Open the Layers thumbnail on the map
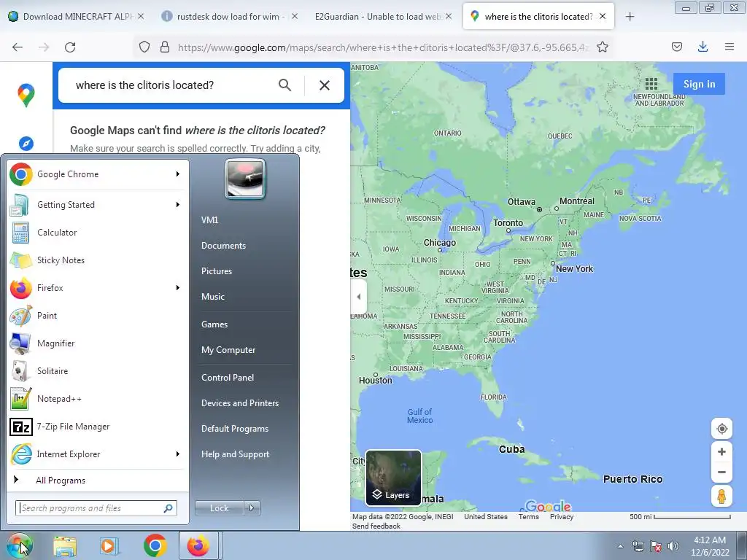Image resolution: width=747 pixels, height=560 pixels. 393,478
